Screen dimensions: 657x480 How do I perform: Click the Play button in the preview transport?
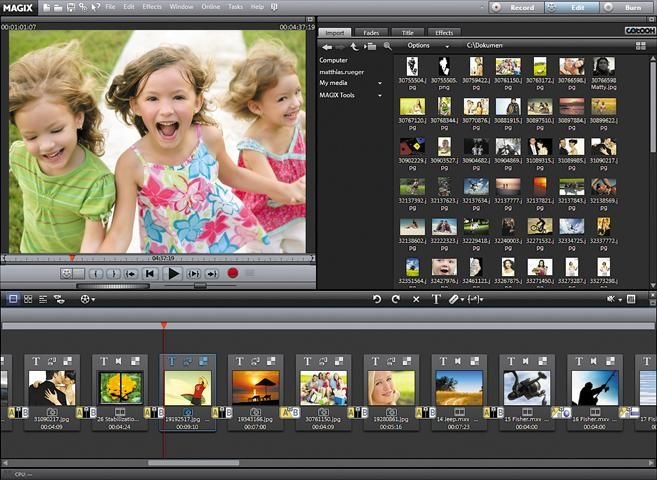point(173,273)
